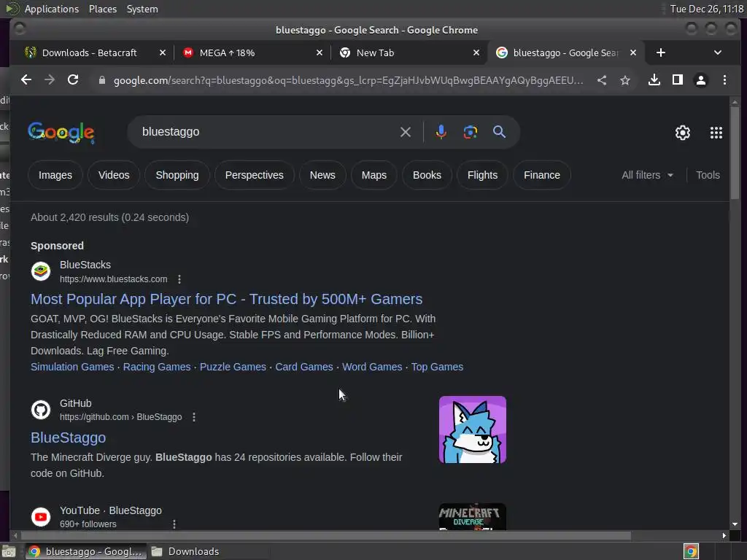Click the GitHub favicon in the result
The height and width of the screenshot is (560, 747).
(x=41, y=410)
